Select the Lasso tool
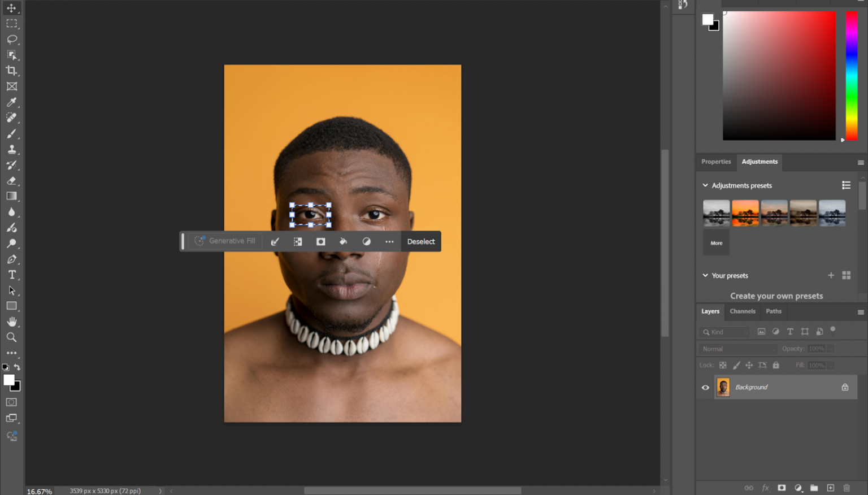The image size is (868, 495). [11, 40]
